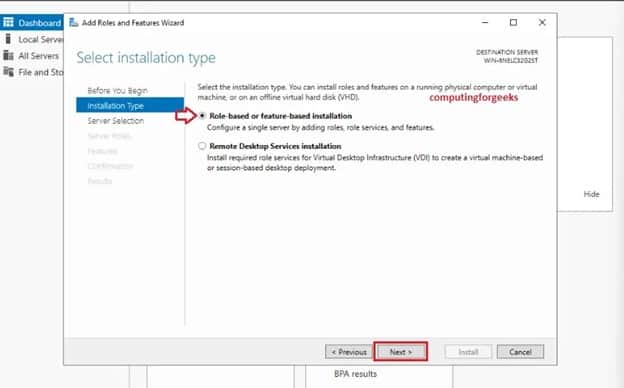Cancel the Add Roles and Features Wizard
624x388 pixels.
tap(520, 352)
